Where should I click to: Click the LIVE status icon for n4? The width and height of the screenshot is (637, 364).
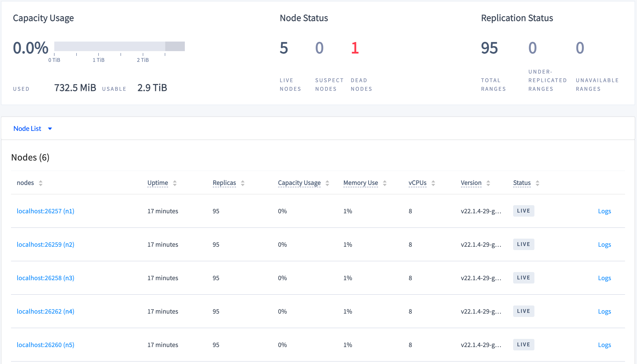[523, 311]
